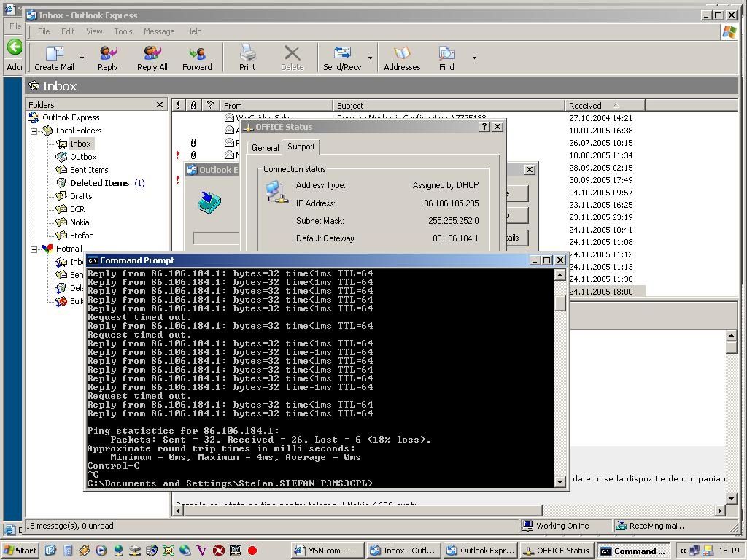
Task: Collapse the Local Folders tree node
Action: (34, 131)
